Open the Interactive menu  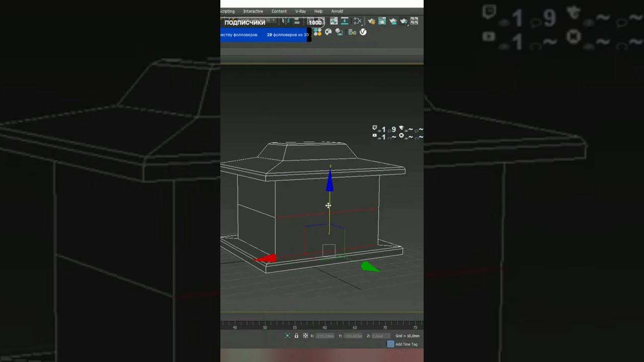point(253,11)
